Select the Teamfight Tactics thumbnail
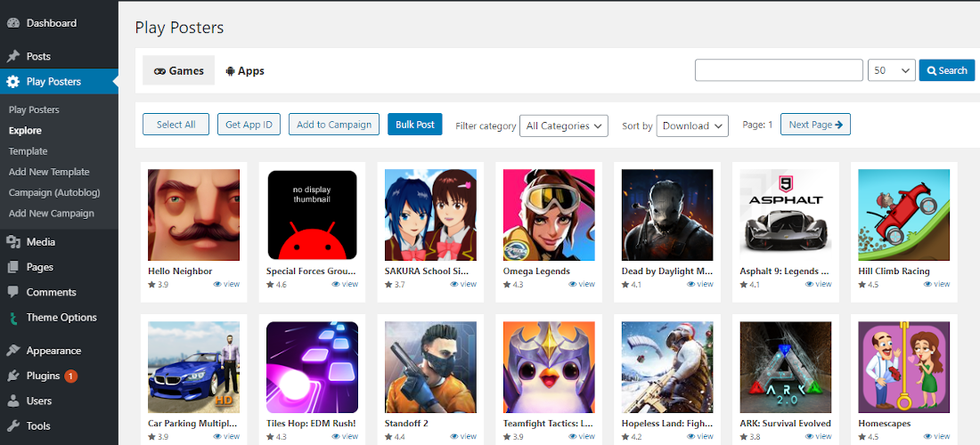Image resolution: width=980 pixels, height=445 pixels. point(549,367)
